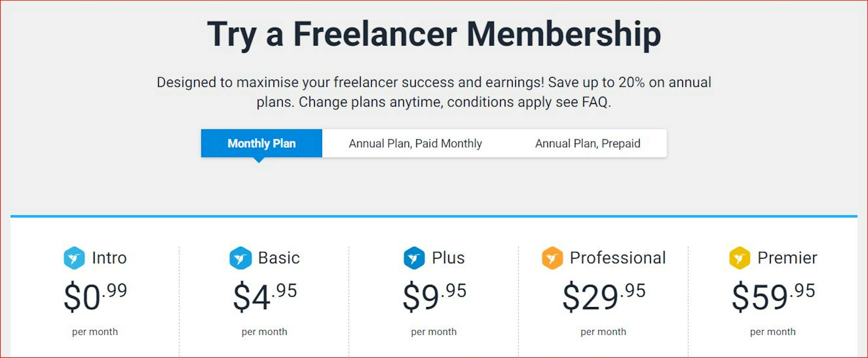Switch to Annual Plan, Prepaid tab
The width and height of the screenshot is (868, 358).
588,143
